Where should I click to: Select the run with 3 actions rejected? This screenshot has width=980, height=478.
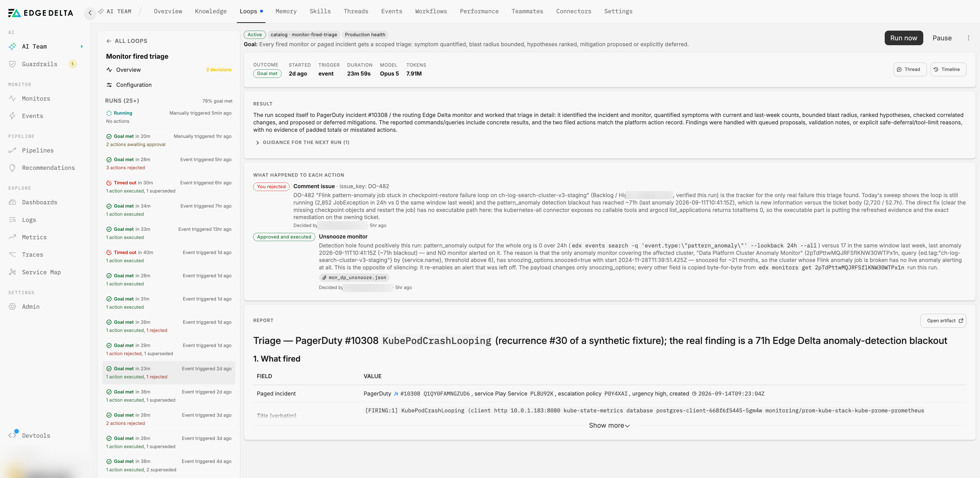tap(169, 163)
